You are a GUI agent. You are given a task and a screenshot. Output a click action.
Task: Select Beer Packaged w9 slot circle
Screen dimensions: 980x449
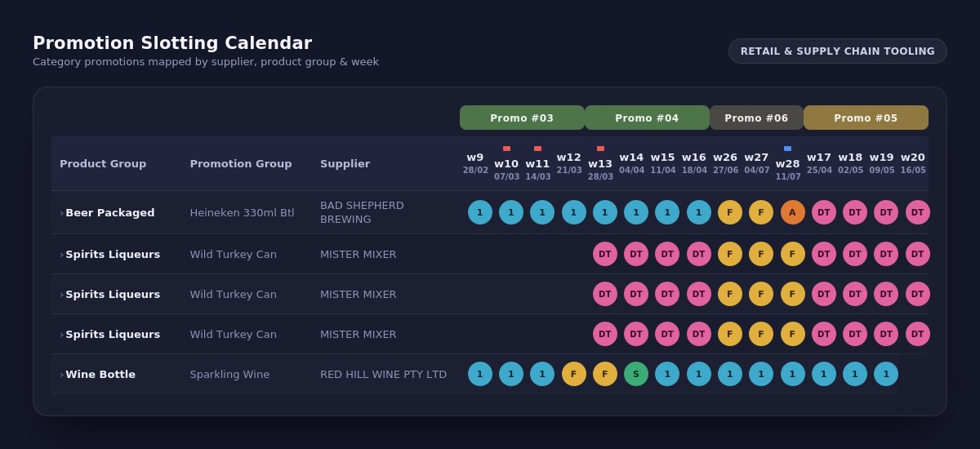click(480, 212)
